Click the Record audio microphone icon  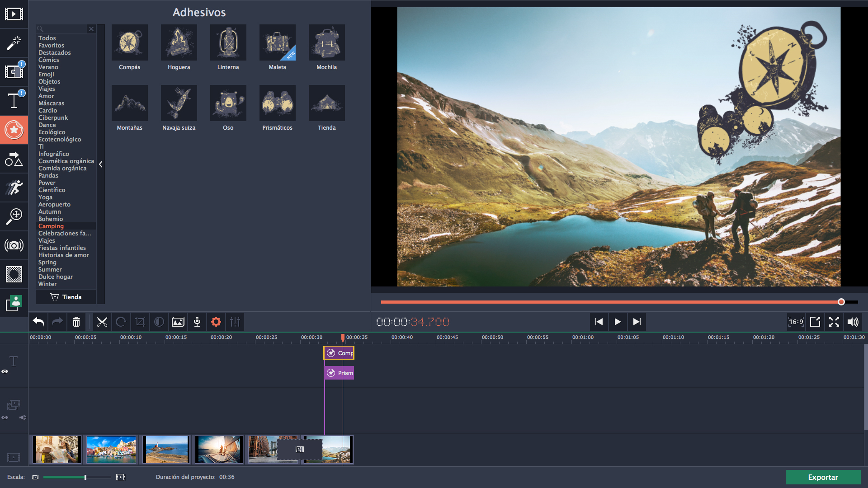pos(197,322)
